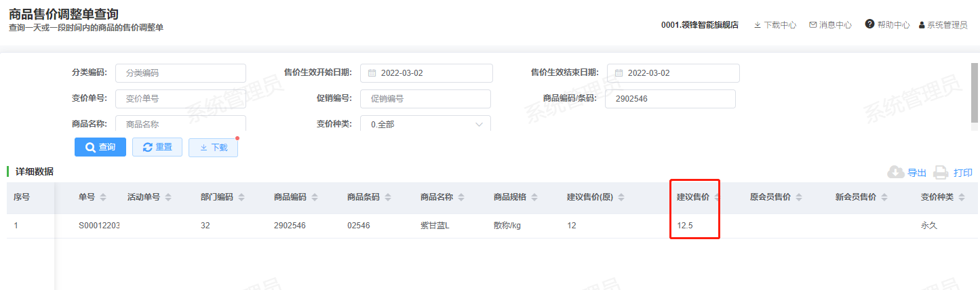Click the 商品编码/条码 field containing 2902546
The height and width of the screenshot is (290, 980).
[x=670, y=99]
